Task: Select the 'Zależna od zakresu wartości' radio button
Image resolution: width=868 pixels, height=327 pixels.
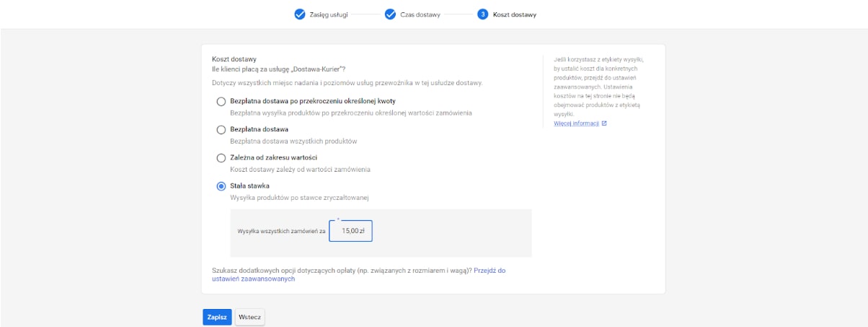Action: pos(221,157)
